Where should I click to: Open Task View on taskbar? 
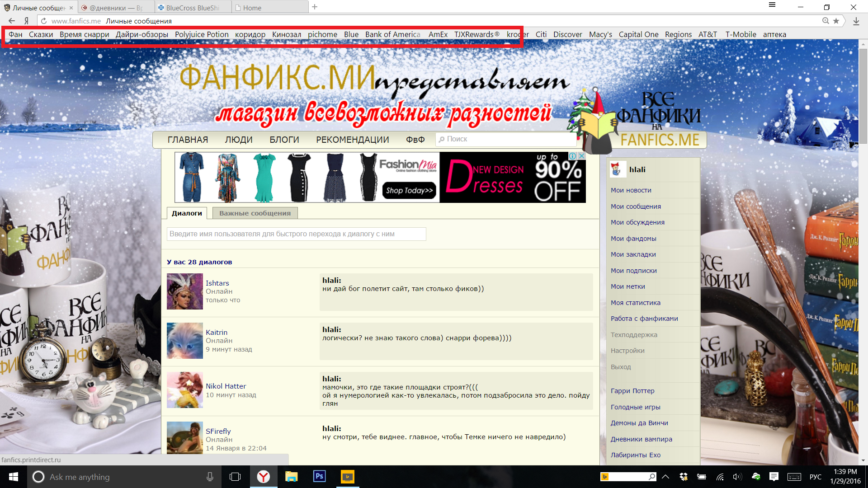[235, 477]
